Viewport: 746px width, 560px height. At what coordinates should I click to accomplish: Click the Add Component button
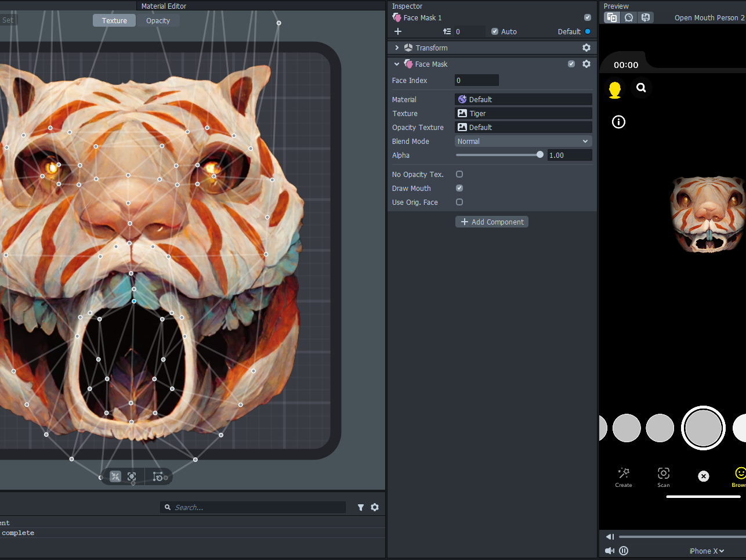(492, 222)
